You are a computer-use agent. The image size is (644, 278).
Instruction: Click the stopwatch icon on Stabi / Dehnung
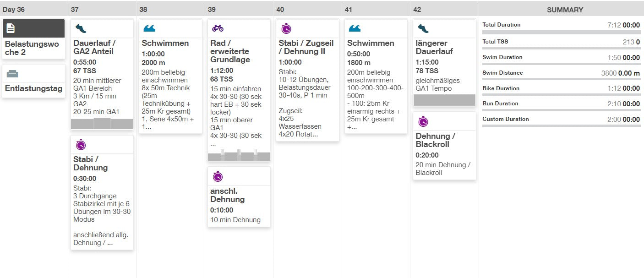tap(82, 145)
